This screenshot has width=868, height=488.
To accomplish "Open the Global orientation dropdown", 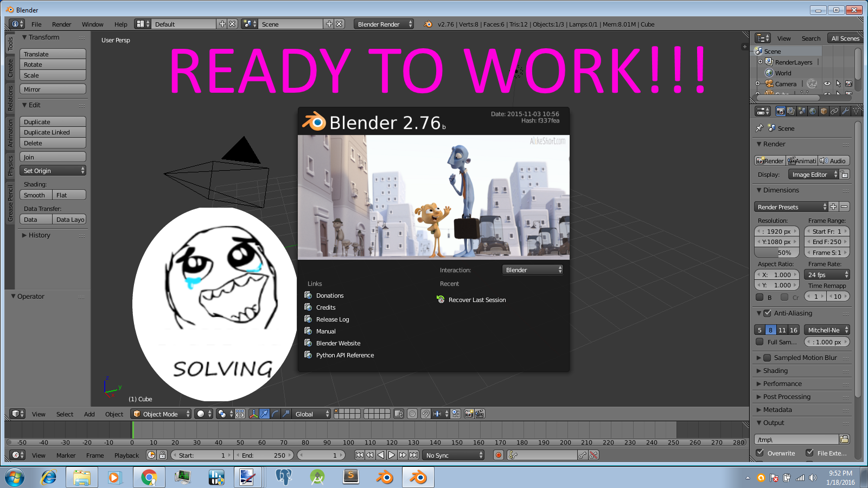I will [x=311, y=414].
